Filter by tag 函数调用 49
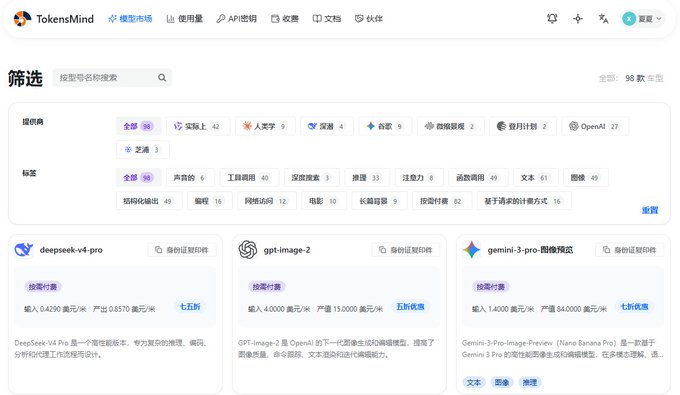 click(478, 177)
